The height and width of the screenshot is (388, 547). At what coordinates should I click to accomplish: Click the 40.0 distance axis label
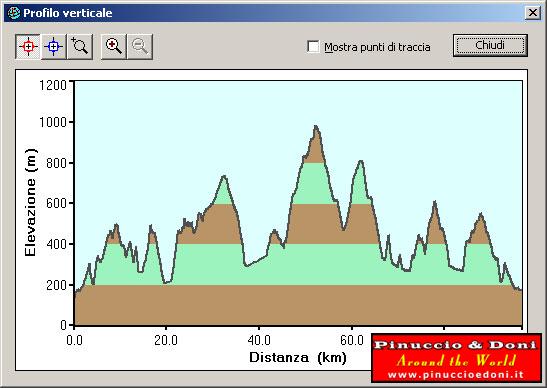coord(259,340)
